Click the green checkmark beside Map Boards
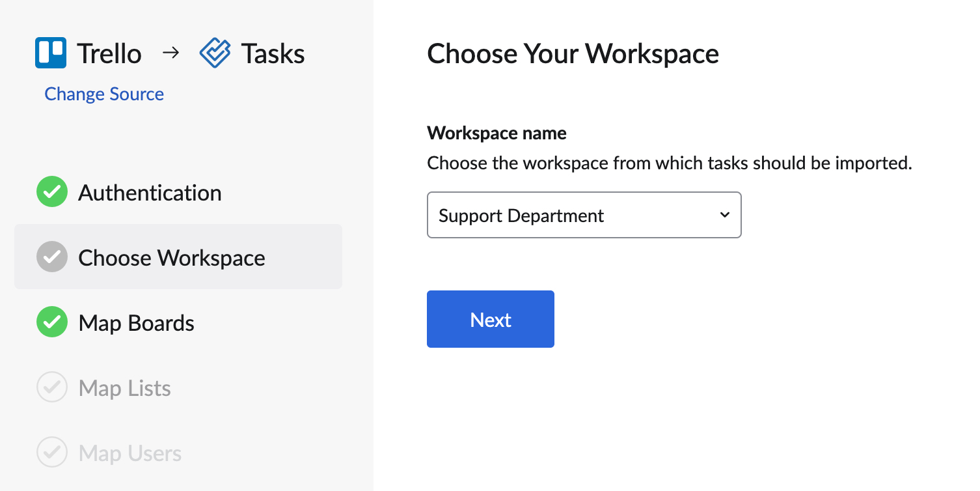This screenshot has height=491, width=980. point(51,322)
